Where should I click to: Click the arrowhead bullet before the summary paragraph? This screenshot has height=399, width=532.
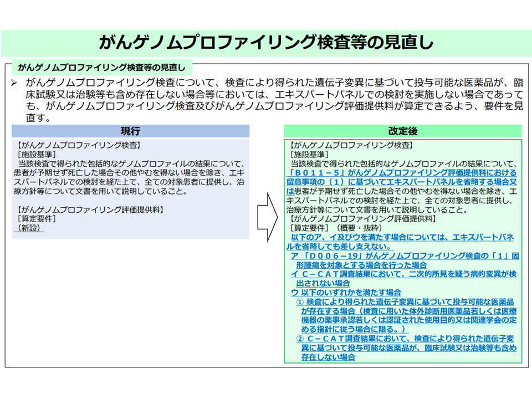tap(15, 83)
